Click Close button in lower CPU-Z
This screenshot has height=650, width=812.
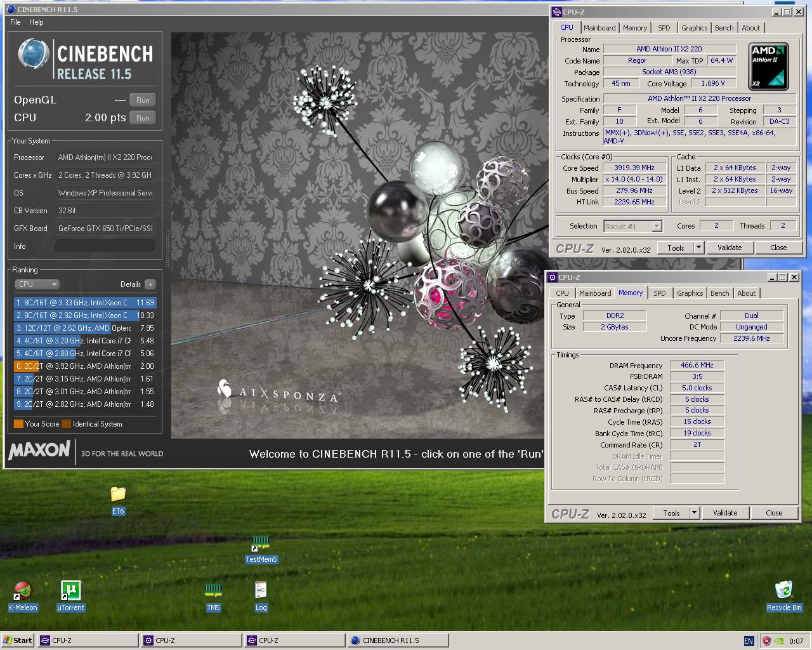point(774,514)
